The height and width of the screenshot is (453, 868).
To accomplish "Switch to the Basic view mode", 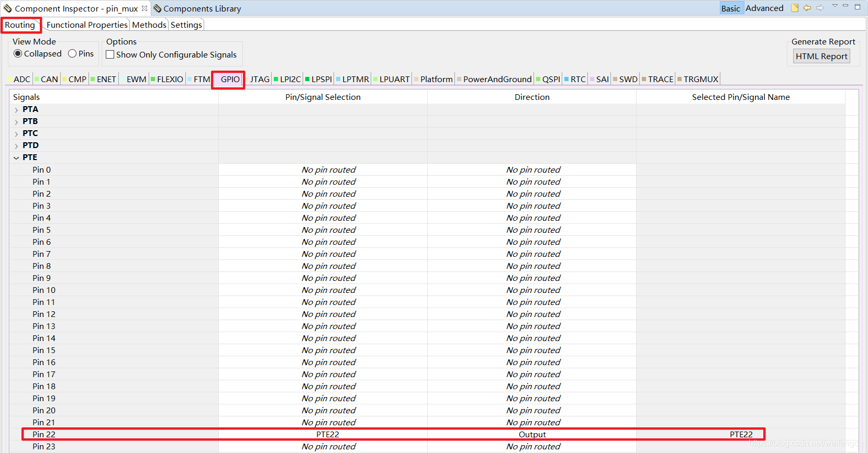I will (730, 8).
